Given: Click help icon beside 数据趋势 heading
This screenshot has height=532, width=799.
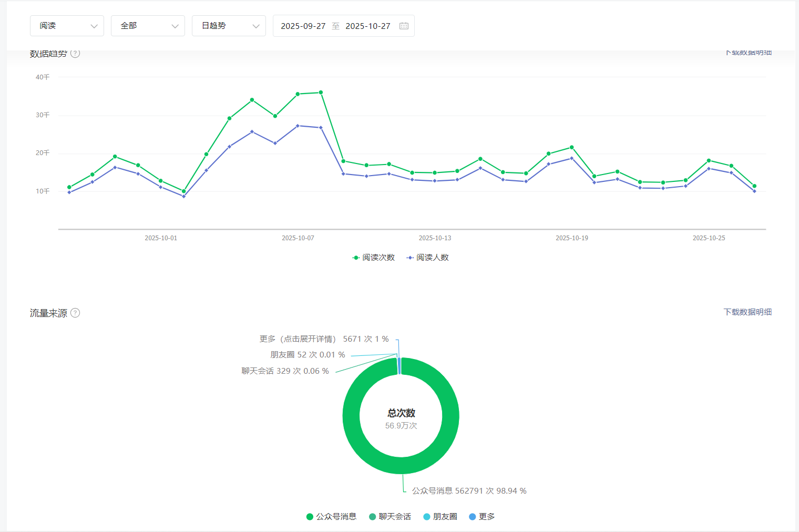Looking at the screenshot, I should [x=75, y=54].
